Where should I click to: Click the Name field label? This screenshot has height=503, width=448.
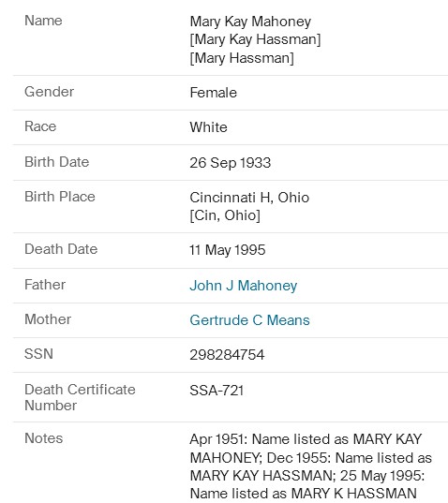pos(43,21)
